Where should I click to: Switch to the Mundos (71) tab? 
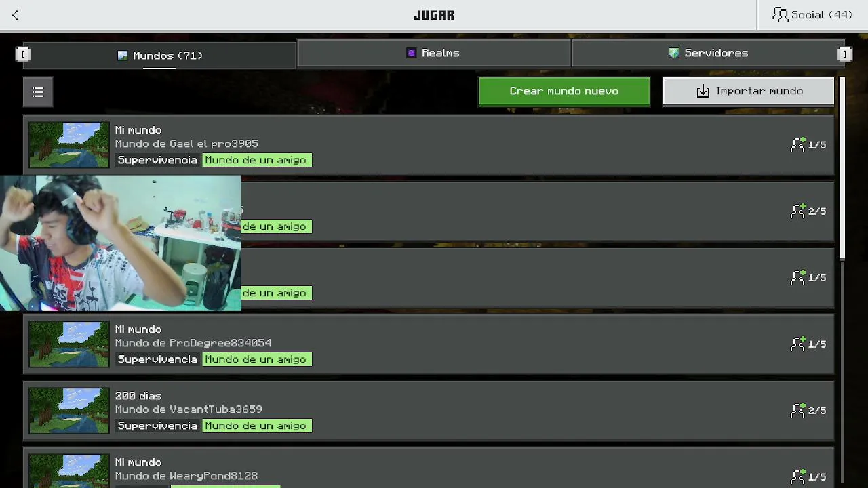[x=159, y=56]
